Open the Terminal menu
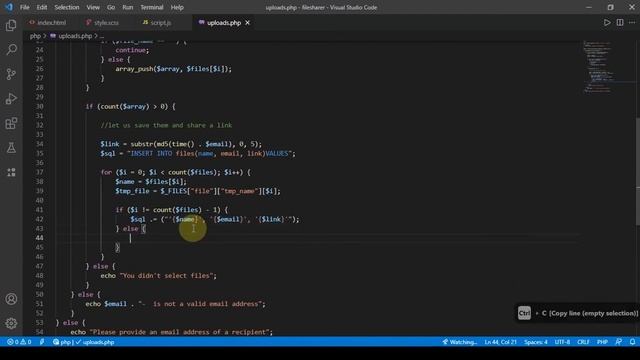640x360 pixels. (152, 7)
